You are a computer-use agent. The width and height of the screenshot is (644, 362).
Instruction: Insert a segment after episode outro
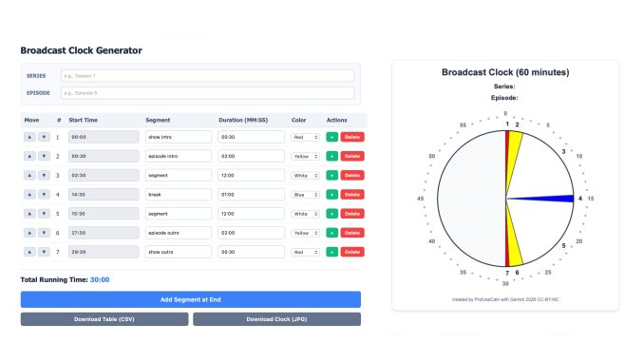pos(331,233)
